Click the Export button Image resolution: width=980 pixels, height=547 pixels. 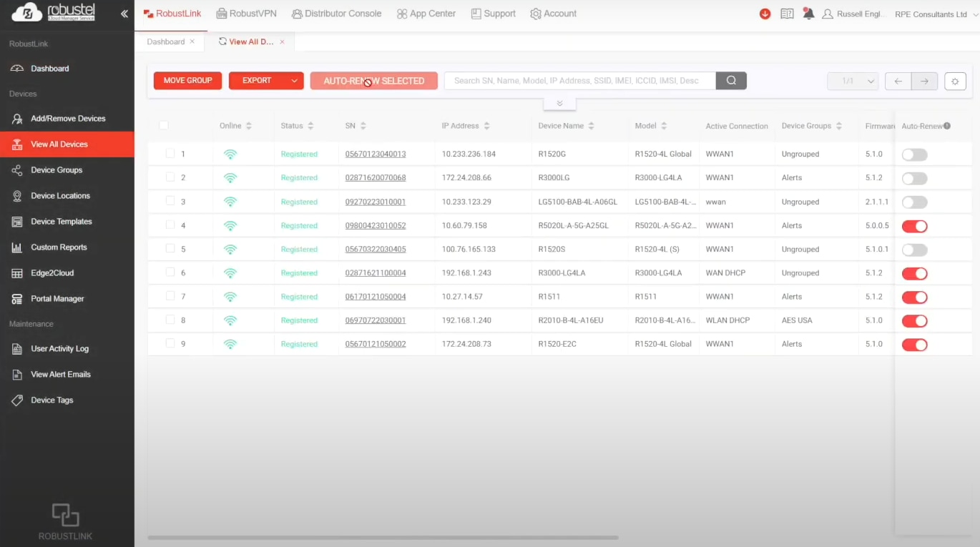(257, 81)
